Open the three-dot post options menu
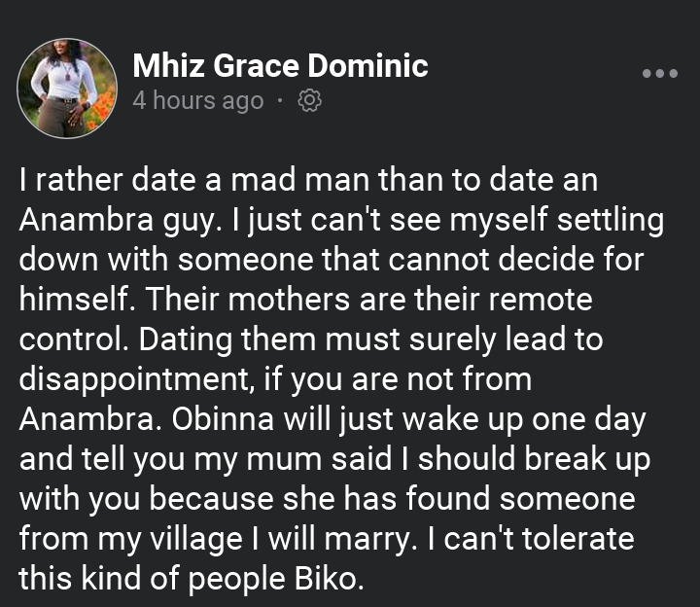The width and height of the screenshot is (700, 607). pos(660,73)
